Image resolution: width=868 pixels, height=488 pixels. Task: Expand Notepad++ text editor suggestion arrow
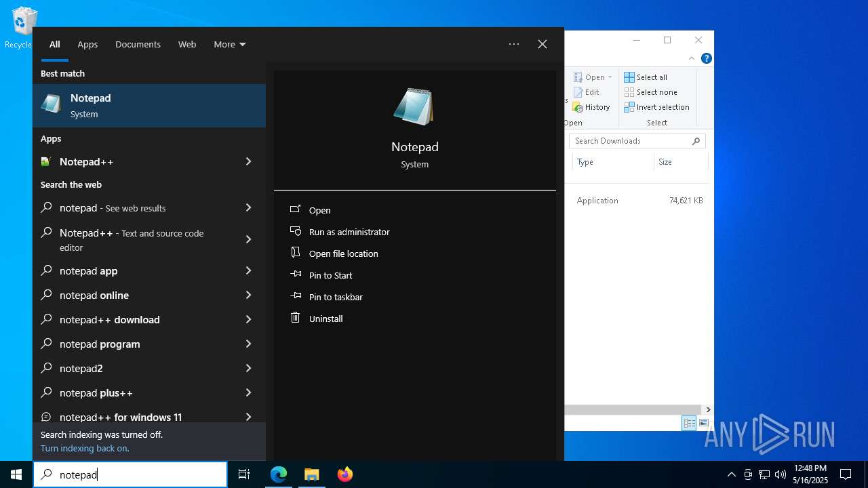click(x=248, y=239)
